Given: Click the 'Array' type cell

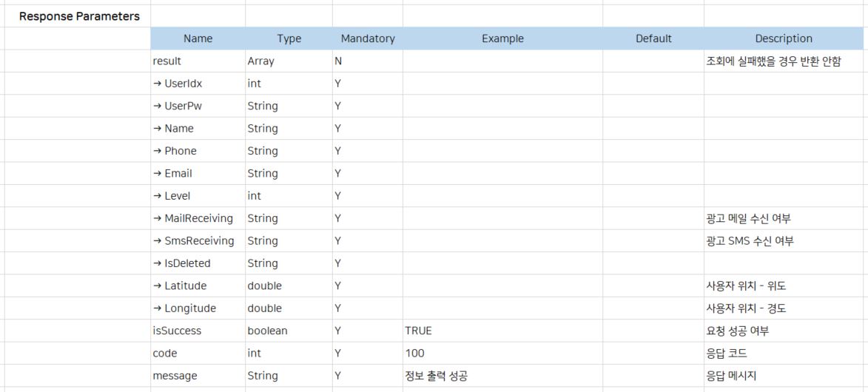Looking at the screenshot, I should (289, 61).
